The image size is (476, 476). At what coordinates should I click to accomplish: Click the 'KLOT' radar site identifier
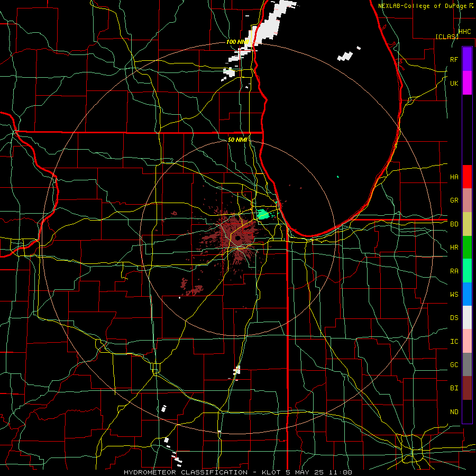271,472
